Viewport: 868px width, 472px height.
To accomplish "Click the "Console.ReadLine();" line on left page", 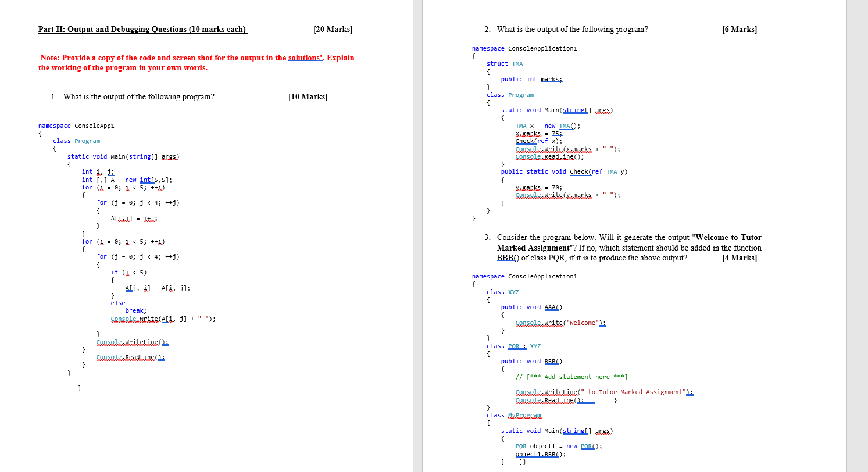I will click(x=131, y=357).
